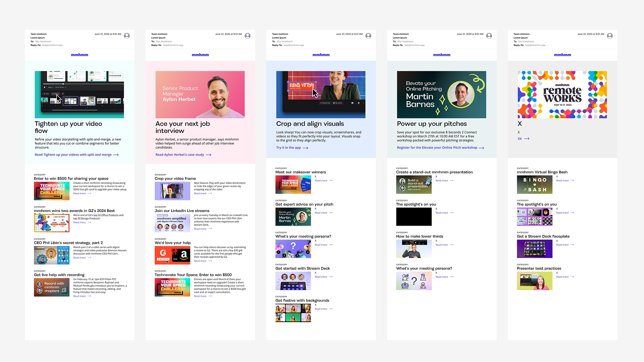Click the remote WORKS hero banner
This screenshot has height=362, width=644.
562,95
